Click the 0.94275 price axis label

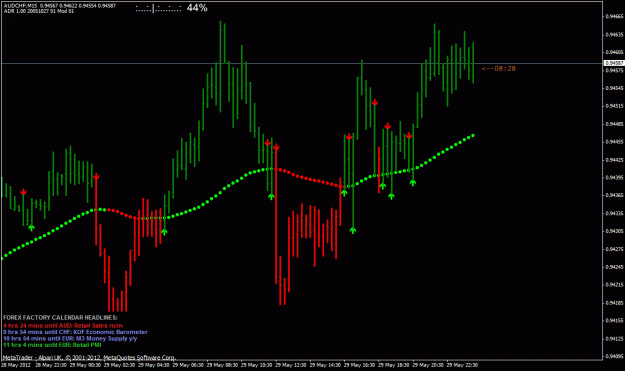(x=614, y=249)
